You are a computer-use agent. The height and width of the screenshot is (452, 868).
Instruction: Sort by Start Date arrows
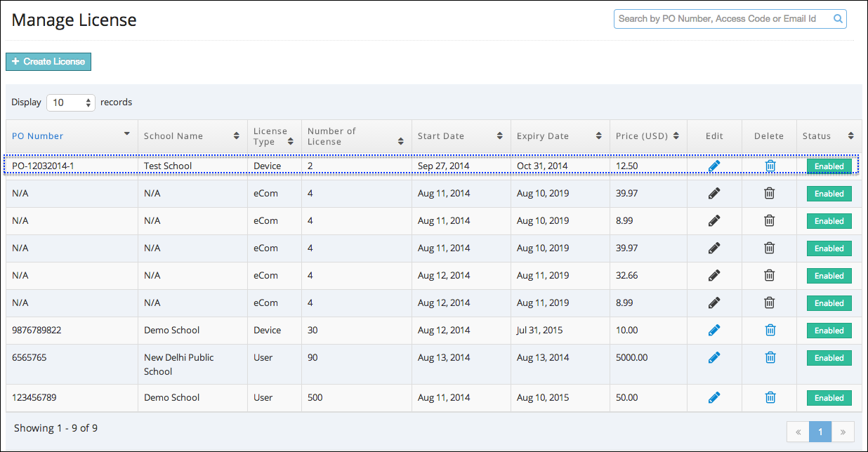point(500,136)
